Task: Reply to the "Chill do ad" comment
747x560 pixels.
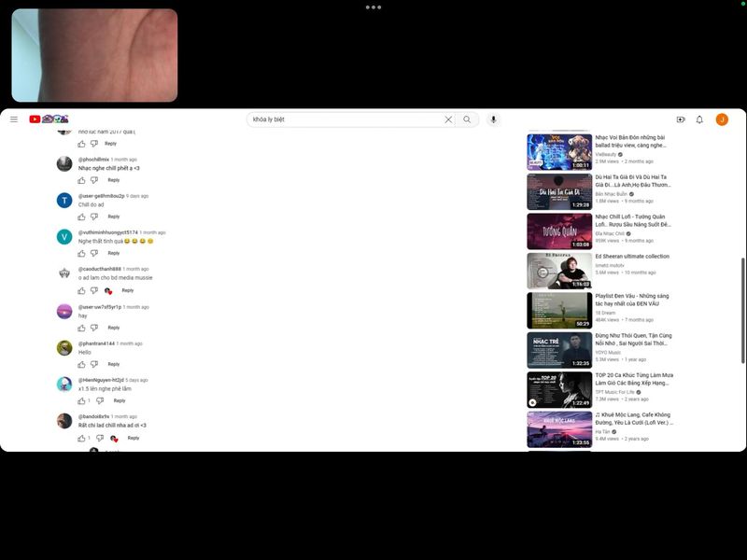Action: [113, 217]
